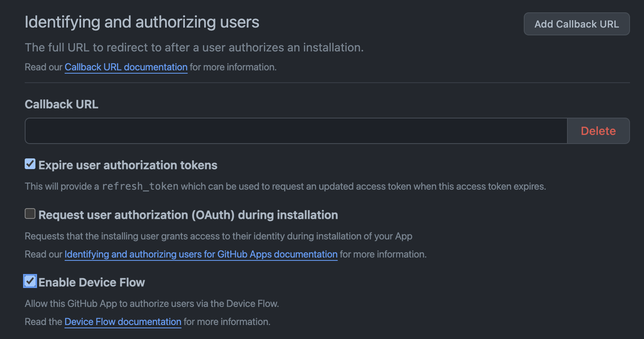
Task: Open Identifying and authorizing users for GitHub Apps documentation
Action: click(201, 254)
